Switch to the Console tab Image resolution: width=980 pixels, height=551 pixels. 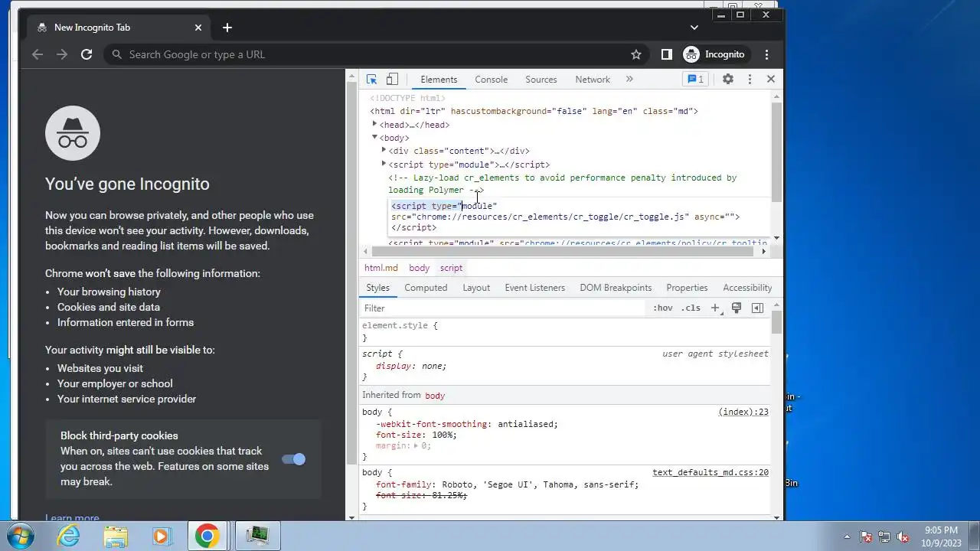(x=491, y=80)
